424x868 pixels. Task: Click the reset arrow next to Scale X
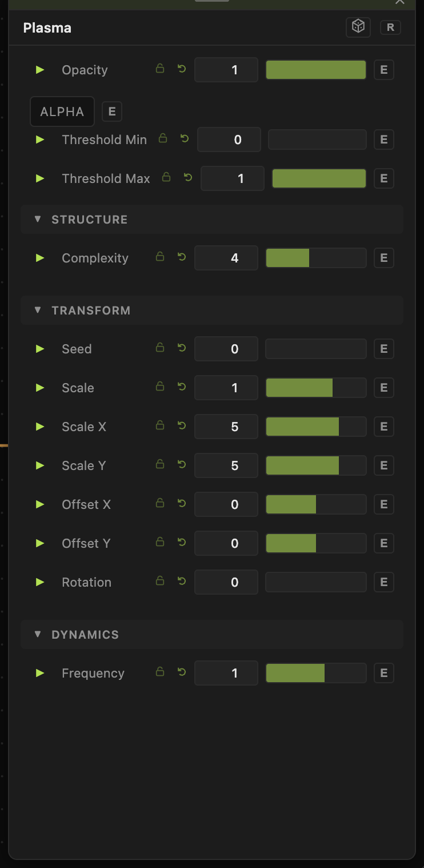point(182,426)
